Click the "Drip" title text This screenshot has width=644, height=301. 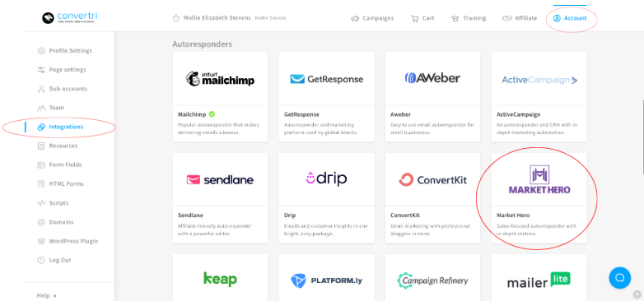pyautogui.click(x=290, y=215)
